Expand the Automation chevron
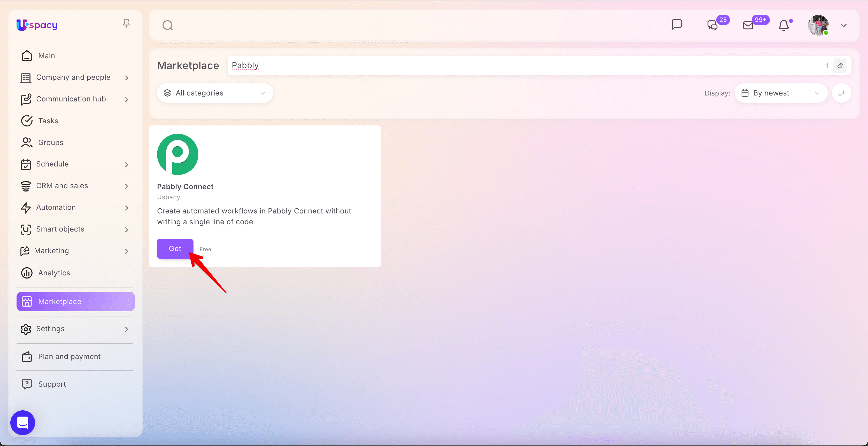The width and height of the screenshot is (868, 446). [x=127, y=208]
